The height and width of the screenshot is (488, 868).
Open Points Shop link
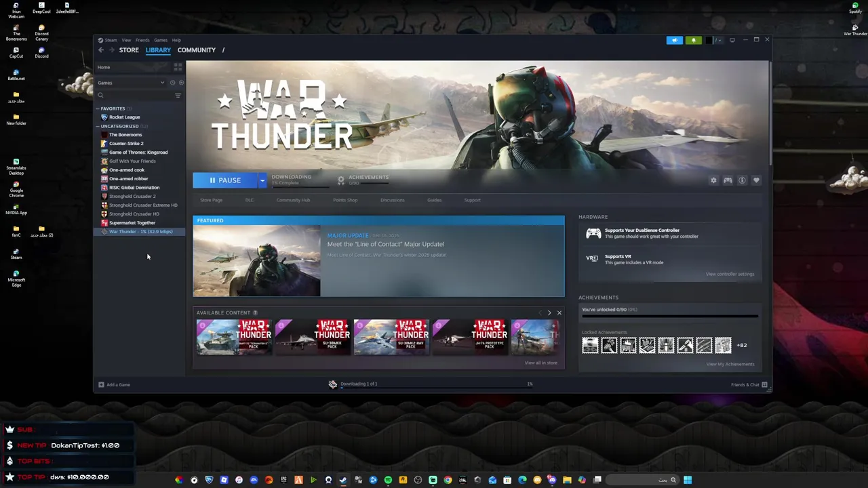tap(345, 201)
